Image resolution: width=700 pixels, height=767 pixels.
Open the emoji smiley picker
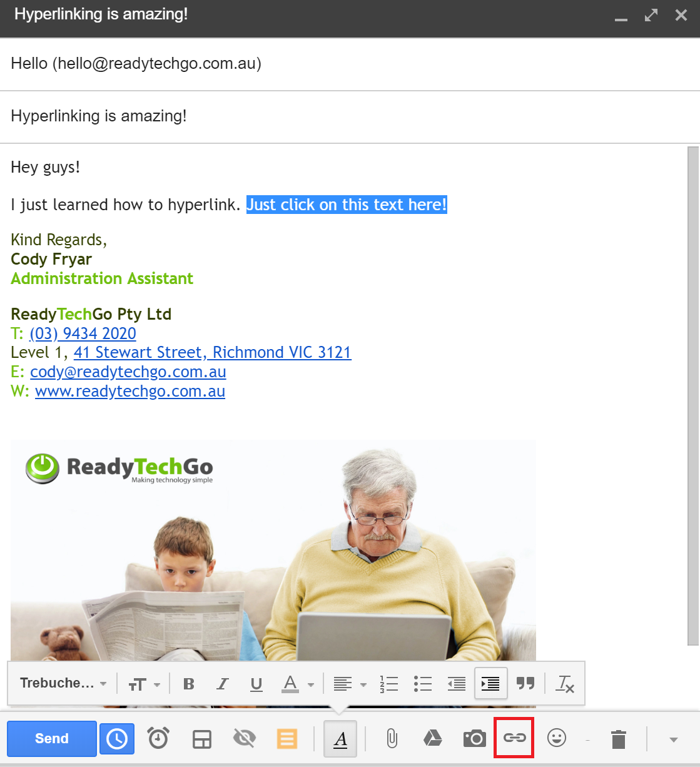556,738
